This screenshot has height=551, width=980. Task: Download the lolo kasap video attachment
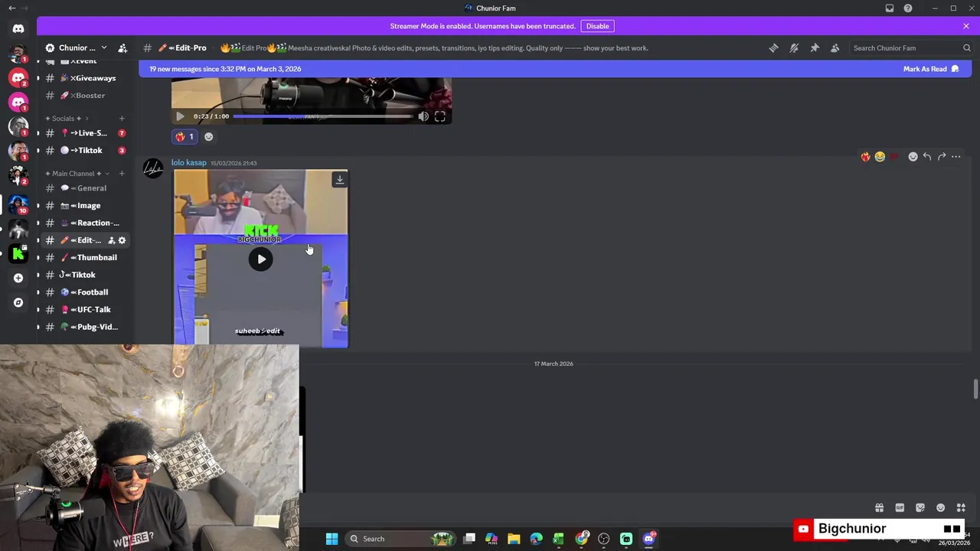(340, 180)
